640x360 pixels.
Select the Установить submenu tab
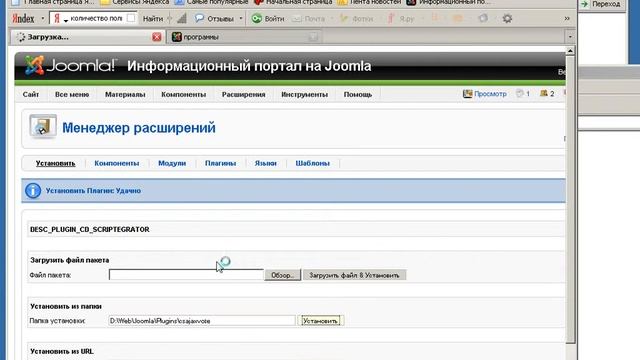click(56, 163)
